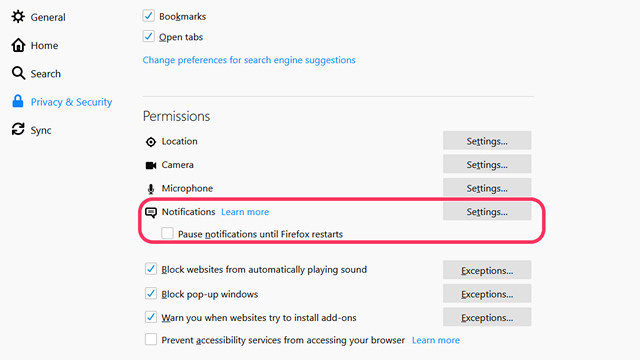Select the Privacy & Security sidebar item
The width and height of the screenshot is (640, 360).
click(x=62, y=102)
